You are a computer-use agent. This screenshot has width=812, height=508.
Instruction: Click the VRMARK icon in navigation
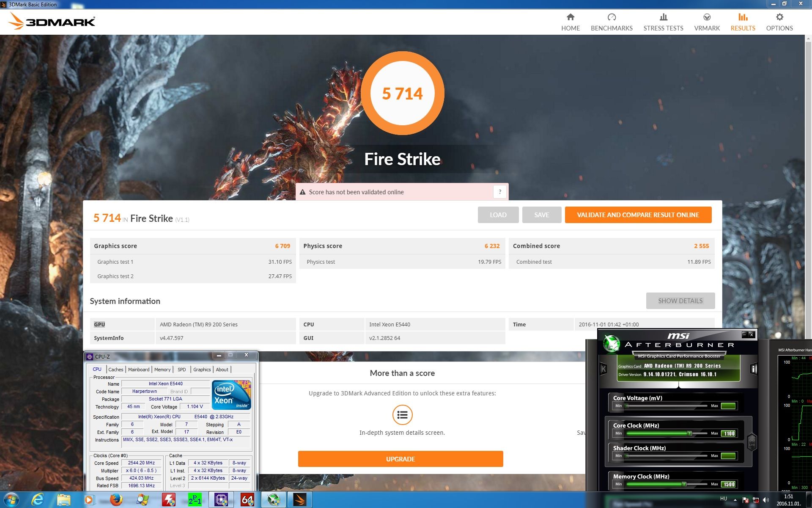point(707,18)
